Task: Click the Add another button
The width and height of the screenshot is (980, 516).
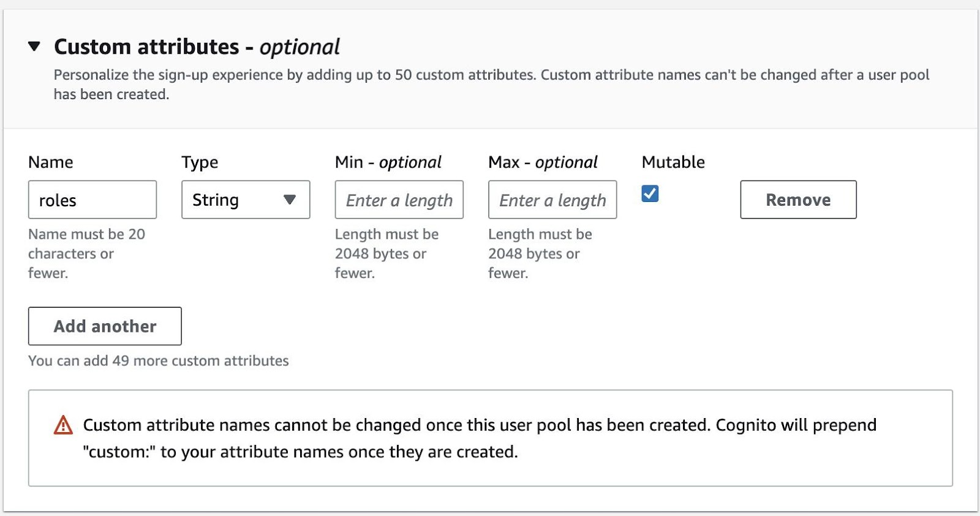Action: (x=105, y=326)
